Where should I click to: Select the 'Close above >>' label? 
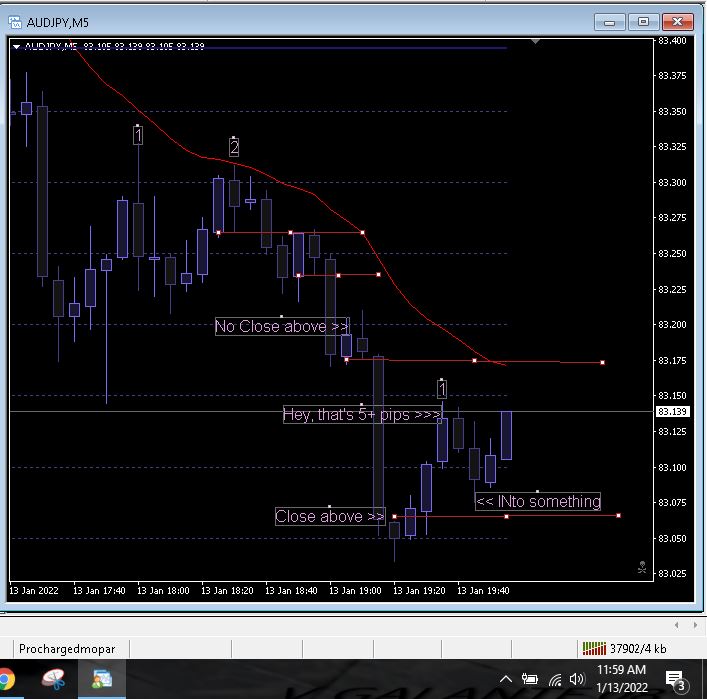pyautogui.click(x=330, y=516)
